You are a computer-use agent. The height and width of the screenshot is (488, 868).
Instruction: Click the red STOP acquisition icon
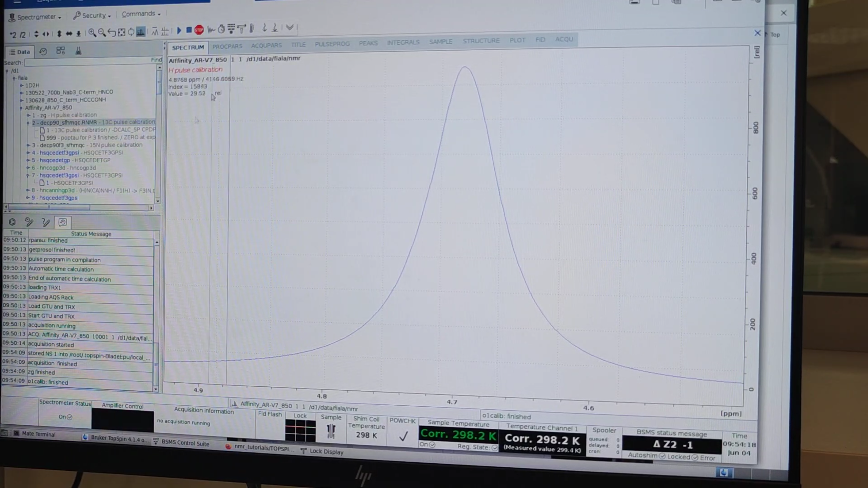[199, 30]
